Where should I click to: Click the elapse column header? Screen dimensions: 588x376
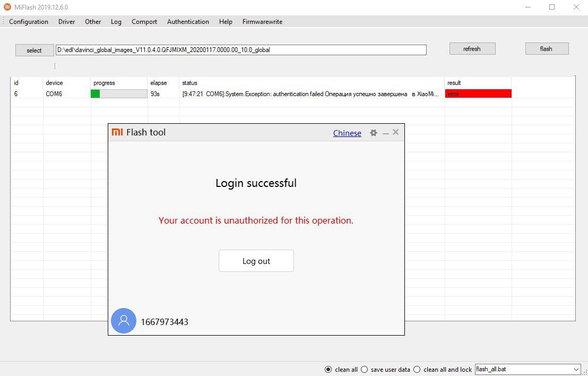(x=159, y=83)
